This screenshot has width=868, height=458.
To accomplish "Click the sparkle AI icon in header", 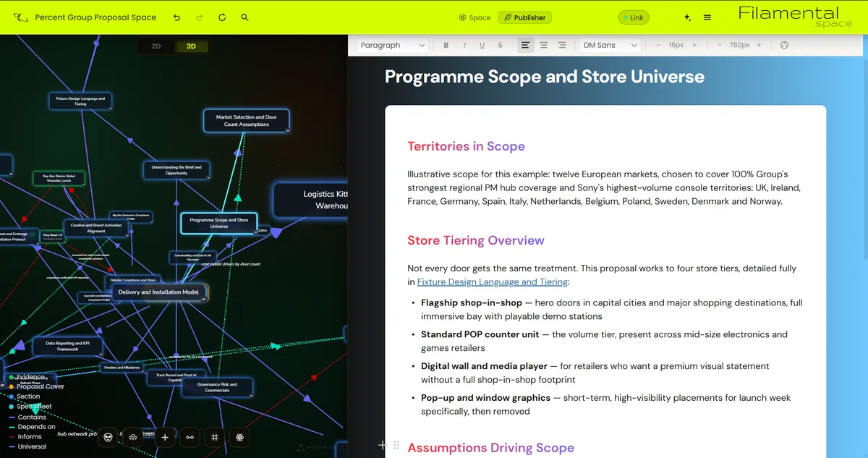I will coord(687,17).
